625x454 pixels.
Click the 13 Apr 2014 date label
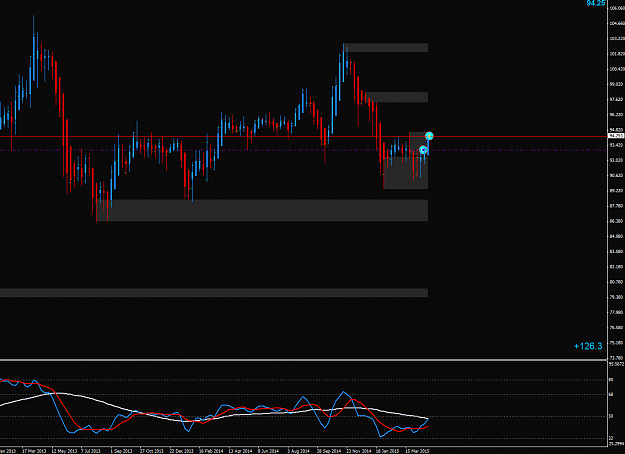[x=240, y=451]
